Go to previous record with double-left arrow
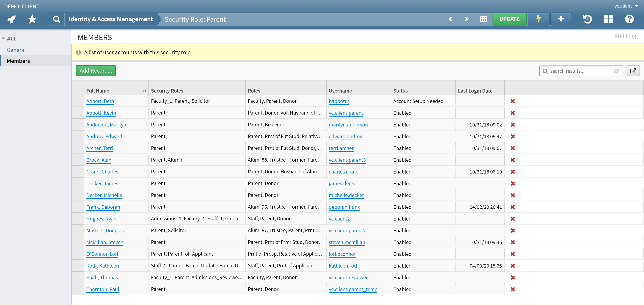 tap(450, 19)
